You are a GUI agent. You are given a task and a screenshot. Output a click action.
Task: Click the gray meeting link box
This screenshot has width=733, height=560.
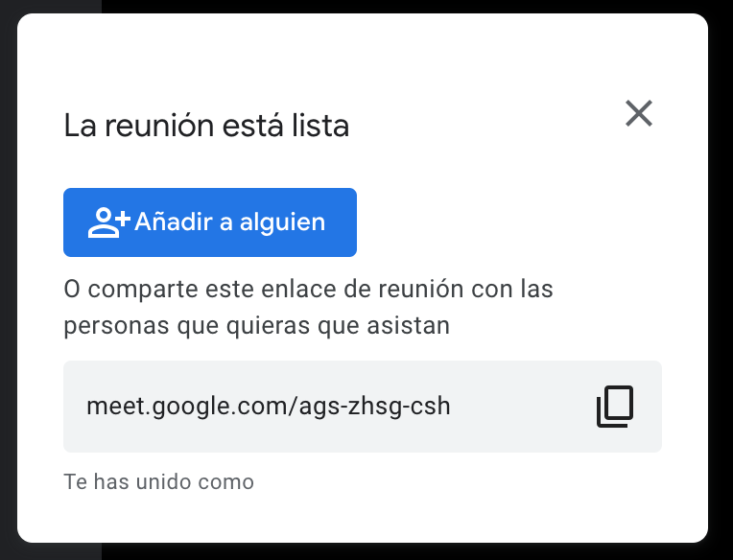tap(363, 407)
